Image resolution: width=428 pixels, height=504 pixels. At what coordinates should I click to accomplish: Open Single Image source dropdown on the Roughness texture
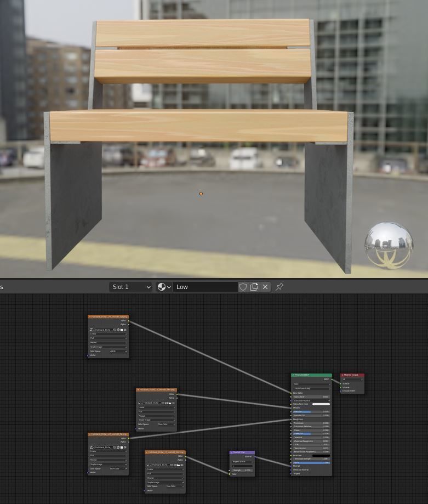[108, 464]
